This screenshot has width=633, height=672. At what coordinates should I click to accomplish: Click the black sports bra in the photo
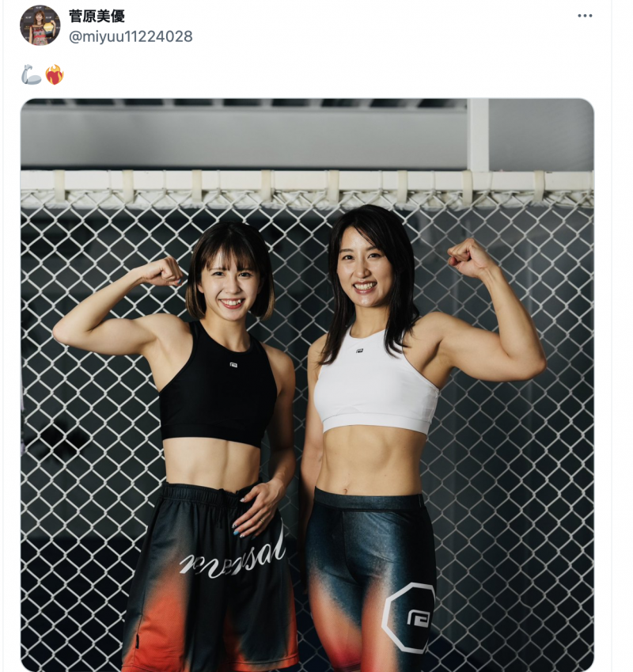(218, 388)
